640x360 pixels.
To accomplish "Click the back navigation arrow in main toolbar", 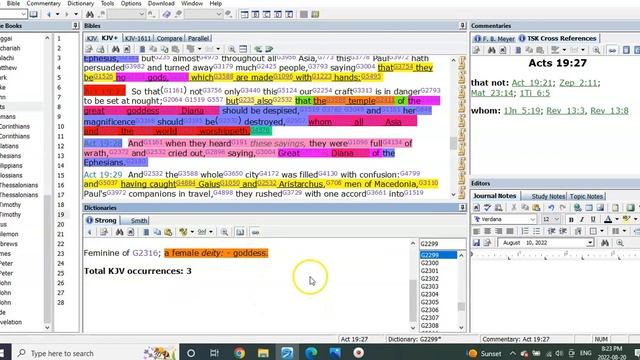I will pyautogui.click(x=49, y=14).
